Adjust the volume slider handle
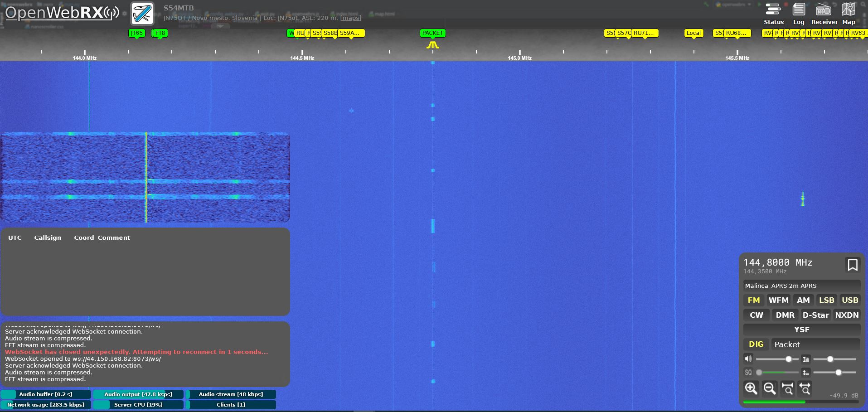Viewport: 868px width, 412px height. tap(789, 359)
